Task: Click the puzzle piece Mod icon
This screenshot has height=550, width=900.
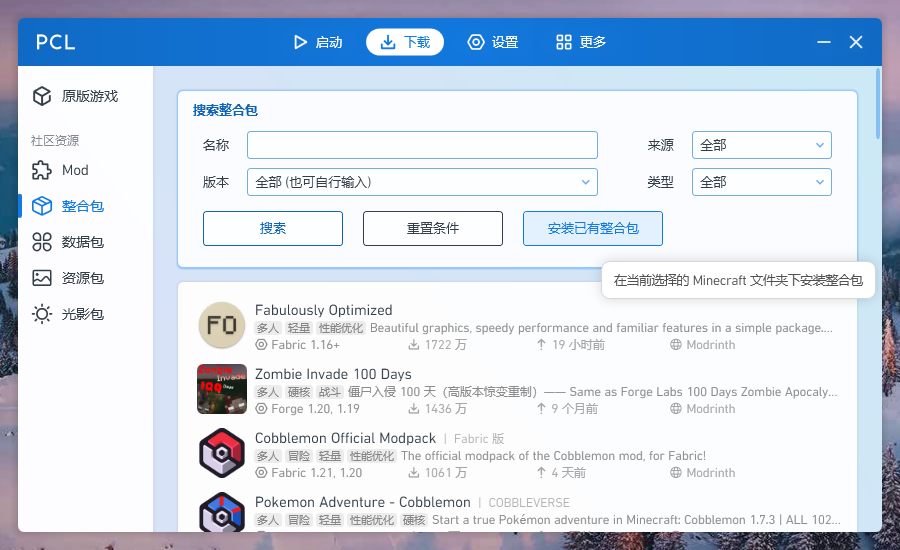Action: (42, 170)
